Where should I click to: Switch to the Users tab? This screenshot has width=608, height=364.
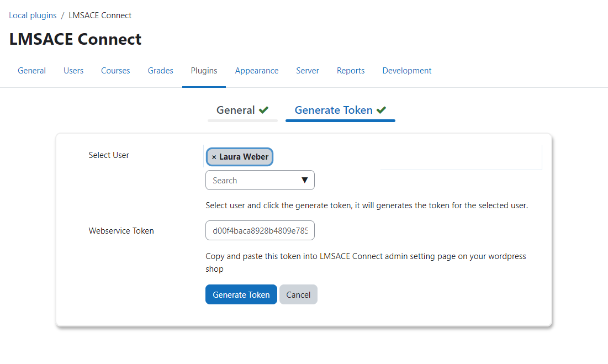click(x=73, y=71)
